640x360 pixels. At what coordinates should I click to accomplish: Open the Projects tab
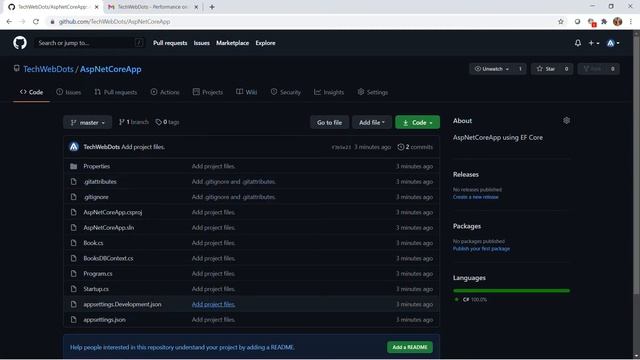(x=208, y=92)
